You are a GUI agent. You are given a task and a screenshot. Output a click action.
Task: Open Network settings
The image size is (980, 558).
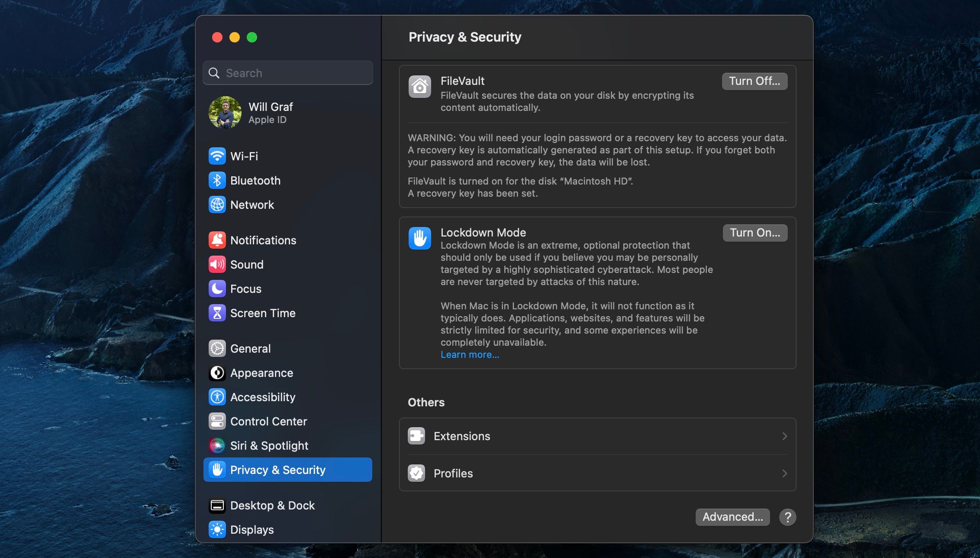tap(218, 205)
